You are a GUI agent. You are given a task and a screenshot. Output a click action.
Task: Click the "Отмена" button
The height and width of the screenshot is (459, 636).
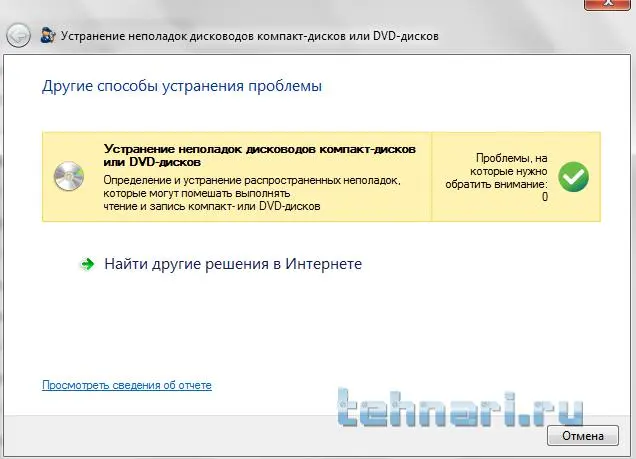click(583, 436)
